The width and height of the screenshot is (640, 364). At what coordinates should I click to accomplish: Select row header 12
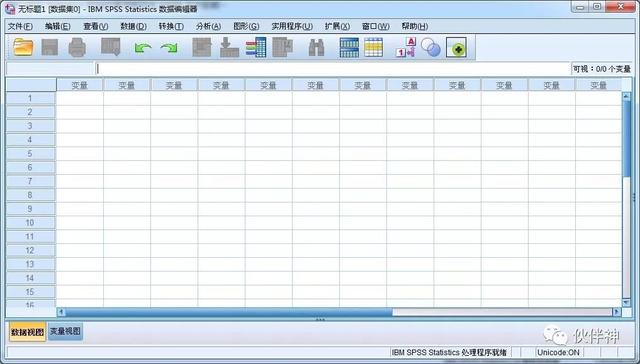pos(31,251)
